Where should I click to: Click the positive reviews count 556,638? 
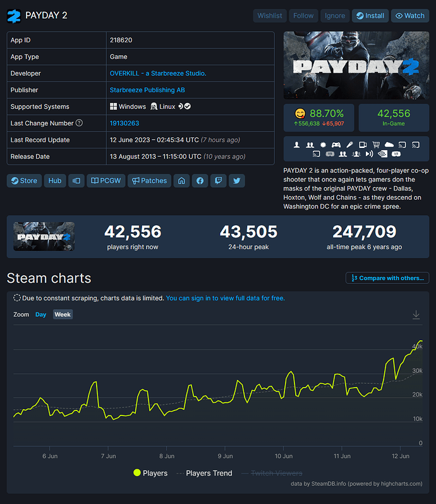pyautogui.click(x=306, y=124)
